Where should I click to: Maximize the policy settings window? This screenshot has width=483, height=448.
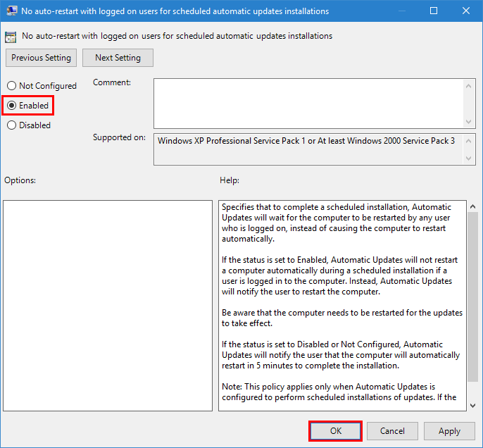434,11
